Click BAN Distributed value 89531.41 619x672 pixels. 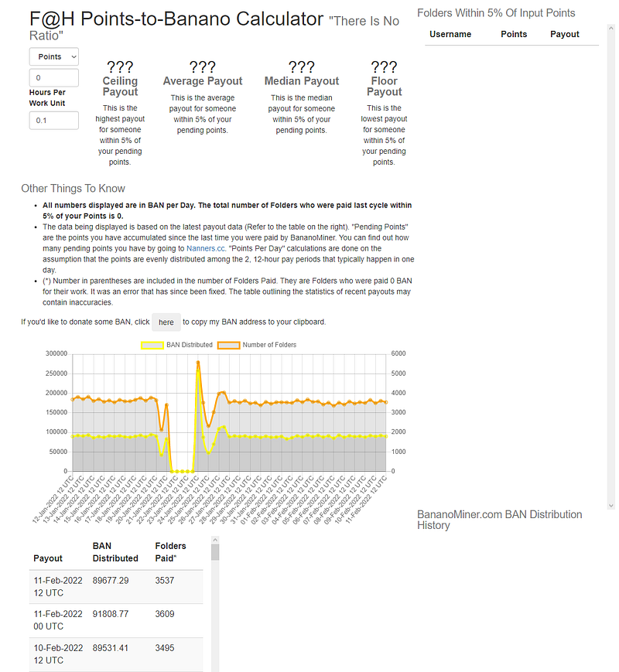tap(111, 648)
